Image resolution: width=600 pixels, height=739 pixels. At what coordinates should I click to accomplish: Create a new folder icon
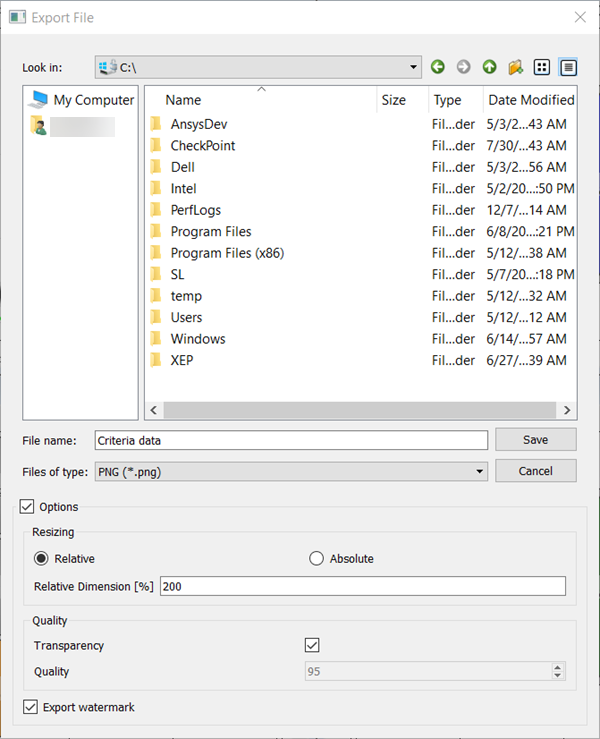pos(516,67)
